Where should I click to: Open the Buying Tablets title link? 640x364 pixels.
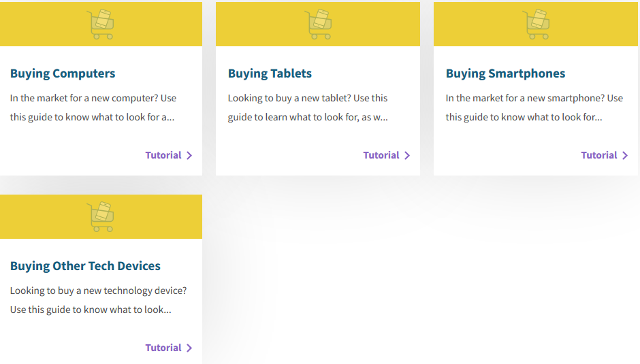(x=270, y=73)
